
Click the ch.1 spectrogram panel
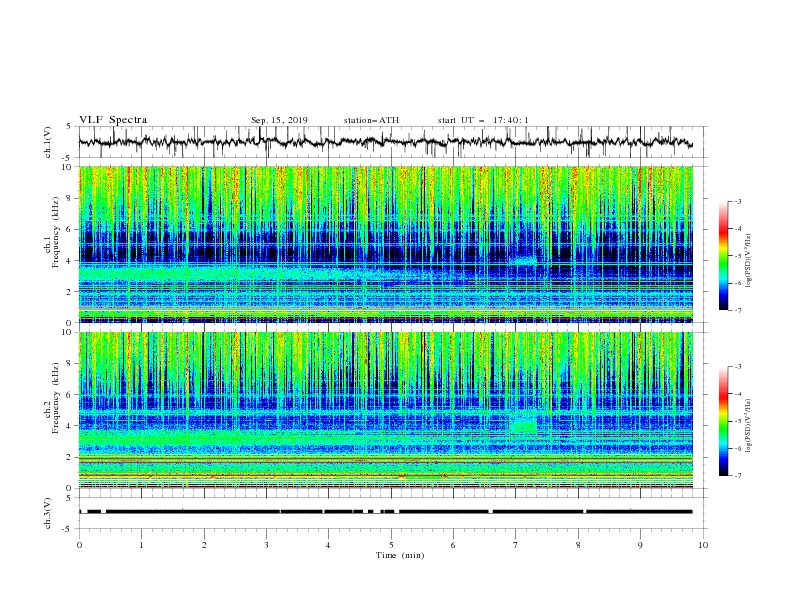pos(385,244)
